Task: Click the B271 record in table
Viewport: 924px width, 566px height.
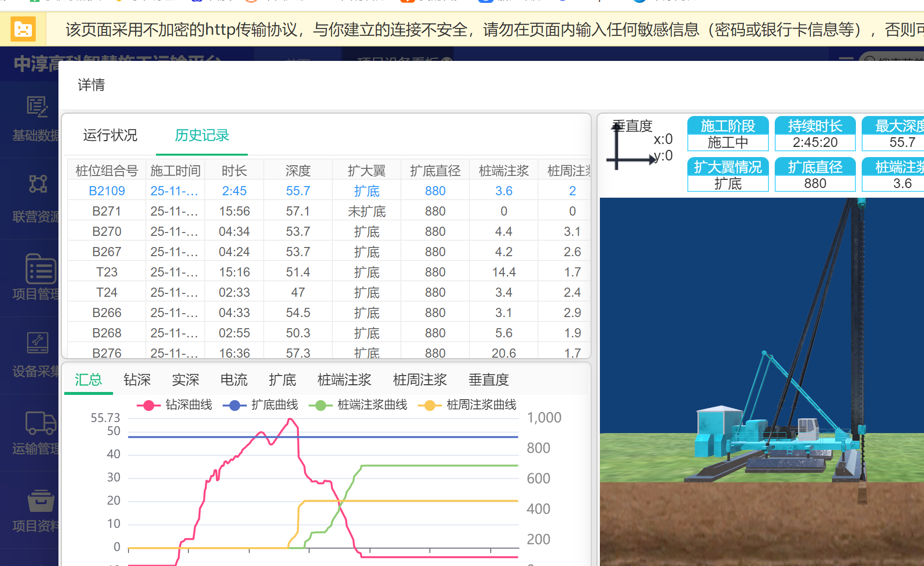Action: (x=107, y=211)
